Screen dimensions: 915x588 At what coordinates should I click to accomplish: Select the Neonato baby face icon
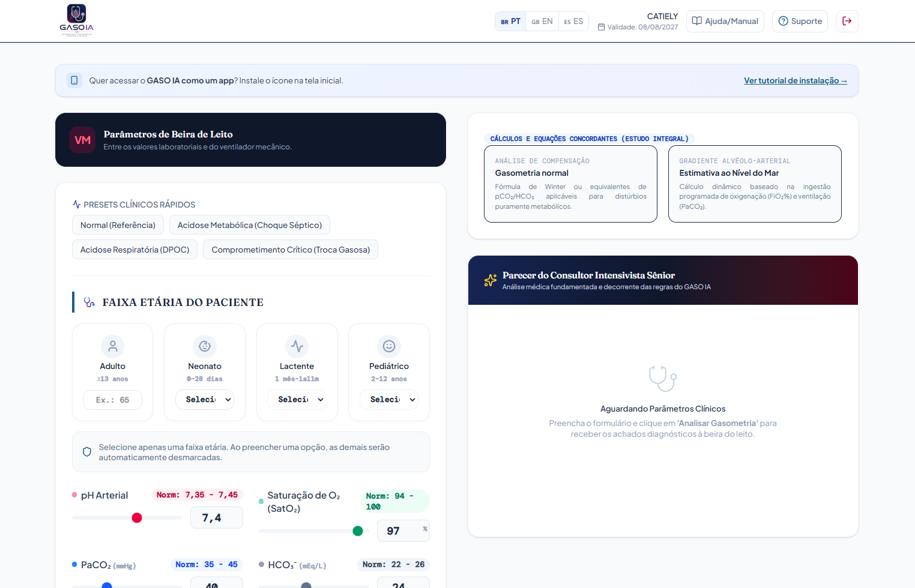tap(205, 346)
